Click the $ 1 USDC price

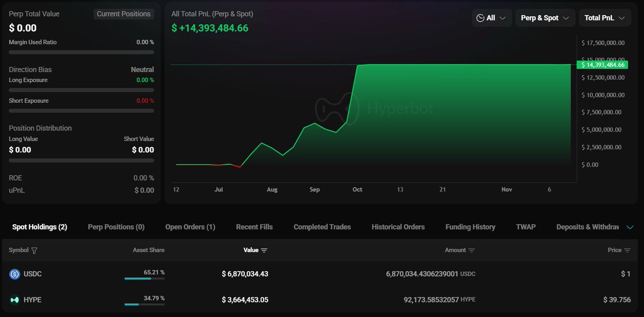pyautogui.click(x=626, y=274)
